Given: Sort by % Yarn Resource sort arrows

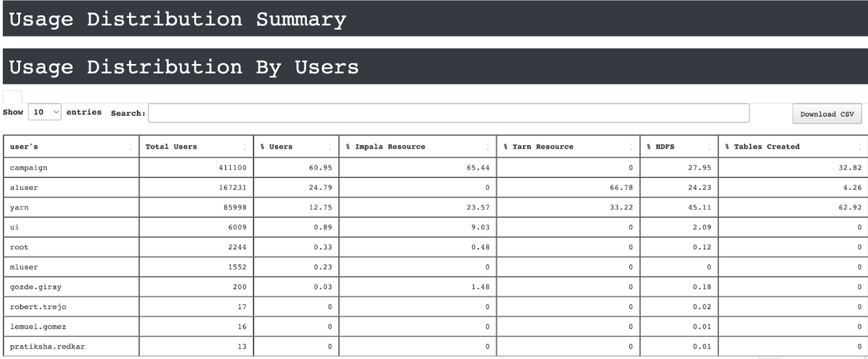Looking at the screenshot, I should 631,147.
